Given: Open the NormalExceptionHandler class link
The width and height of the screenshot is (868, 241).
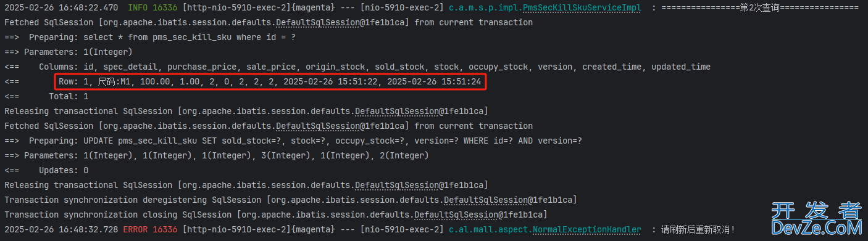Looking at the screenshot, I should click(587, 229).
